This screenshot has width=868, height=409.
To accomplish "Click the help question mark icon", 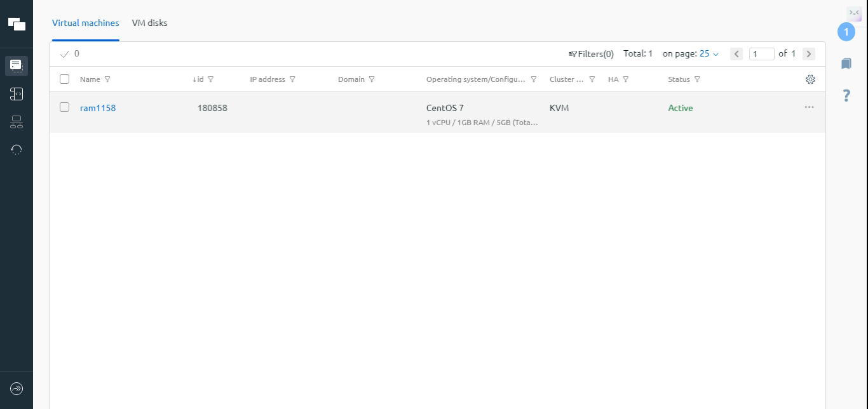I will click(846, 95).
